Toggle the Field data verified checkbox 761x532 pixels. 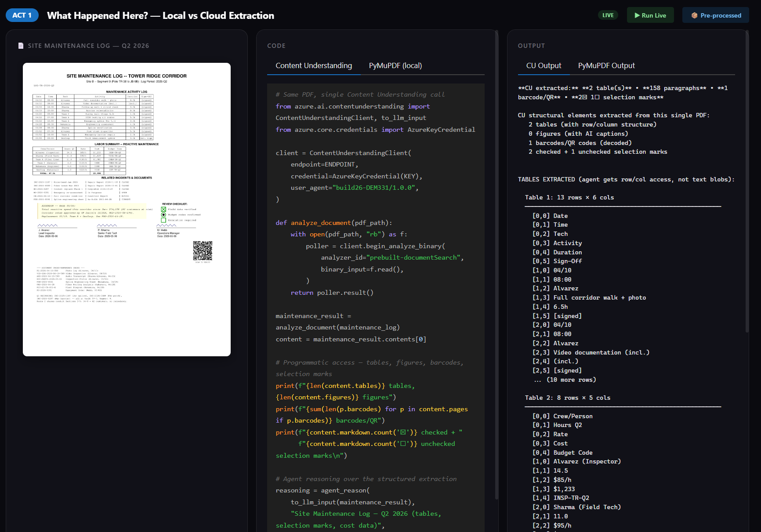(163, 210)
